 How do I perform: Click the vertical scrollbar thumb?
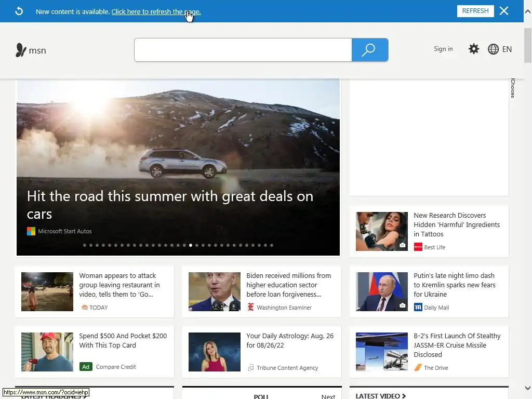click(528, 46)
